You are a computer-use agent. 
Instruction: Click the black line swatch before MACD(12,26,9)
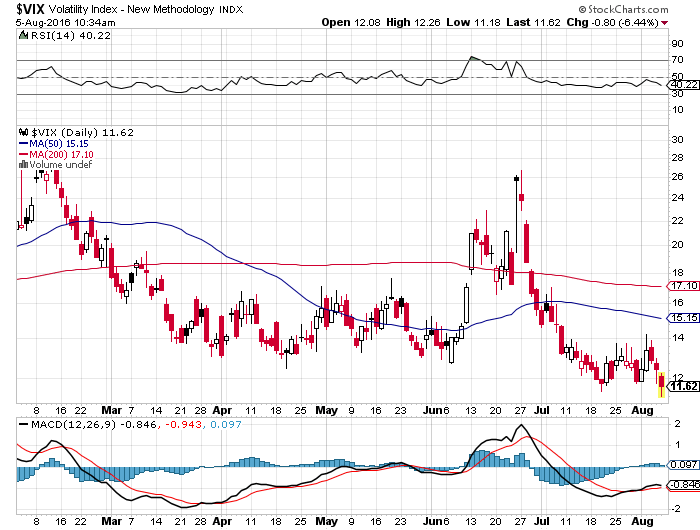point(23,424)
